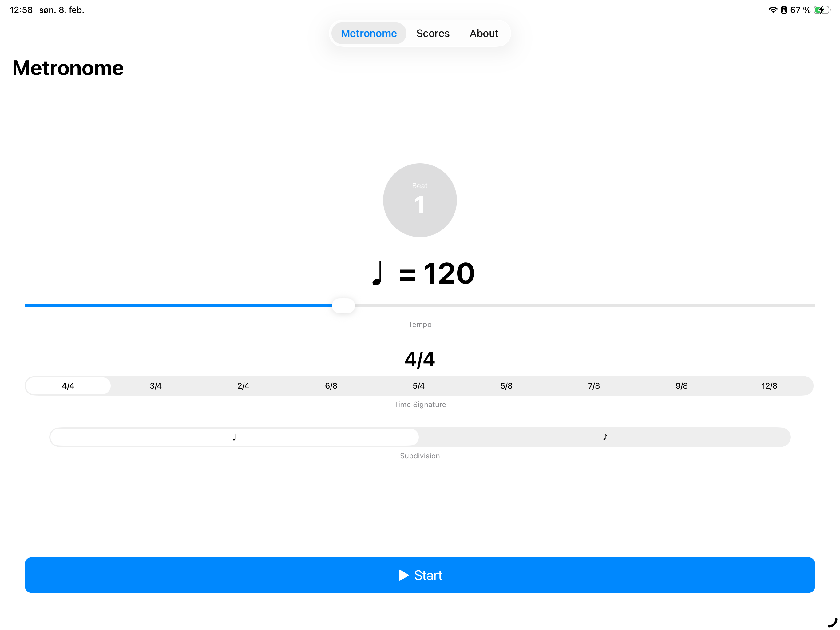The image size is (840, 630).
Task: Select the 4/4 time signature
Action: click(x=68, y=386)
